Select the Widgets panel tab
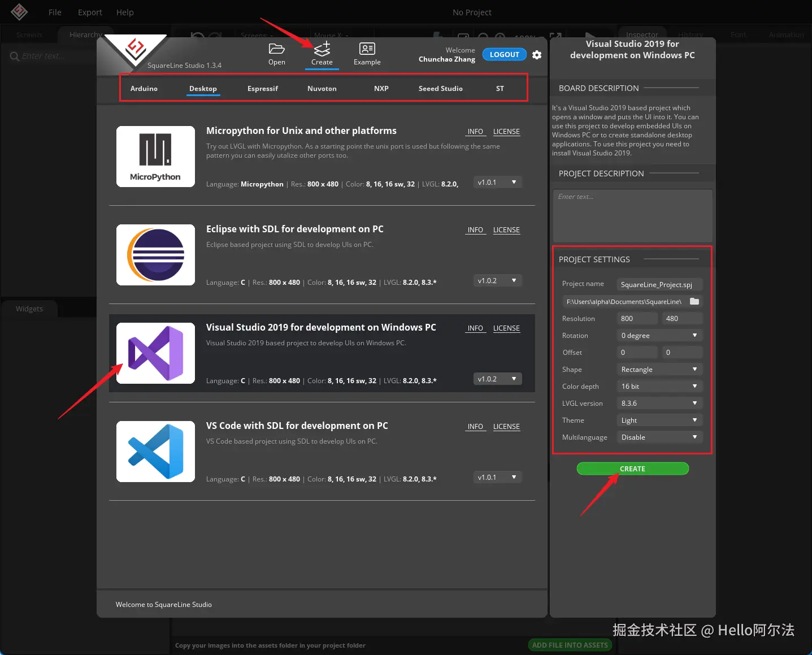812x655 pixels. point(29,309)
